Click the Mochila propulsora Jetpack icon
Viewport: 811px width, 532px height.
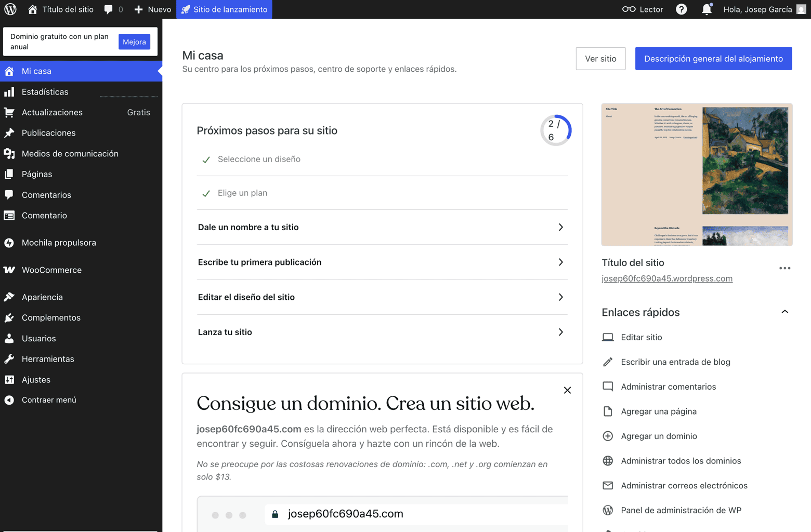tap(9, 243)
